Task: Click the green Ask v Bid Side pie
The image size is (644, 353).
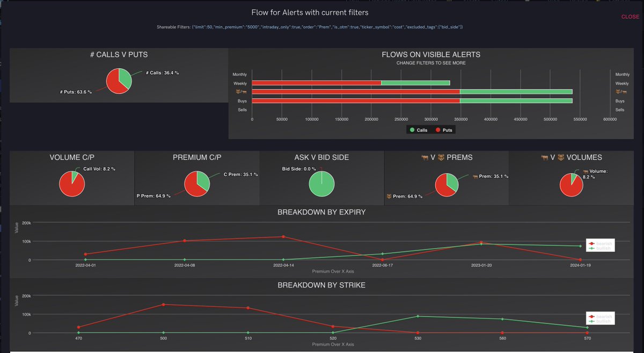Action: pos(321,184)
